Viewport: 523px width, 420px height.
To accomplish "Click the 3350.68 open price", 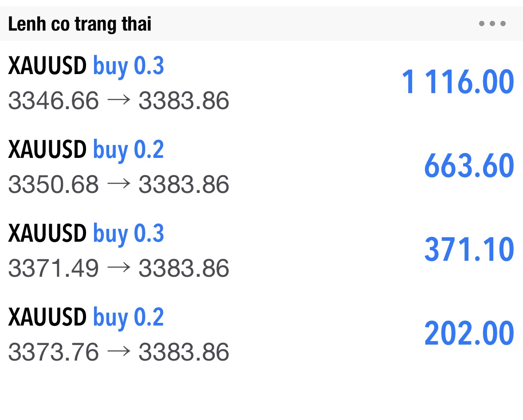I will [53, 184].
